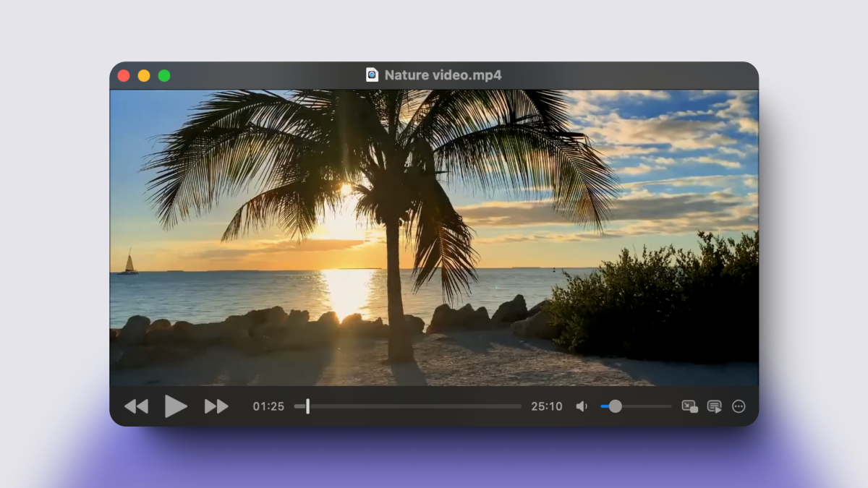Click the elapsed time 01:25
Viewport: 868px width, 488px height.
tap(268, 406)
